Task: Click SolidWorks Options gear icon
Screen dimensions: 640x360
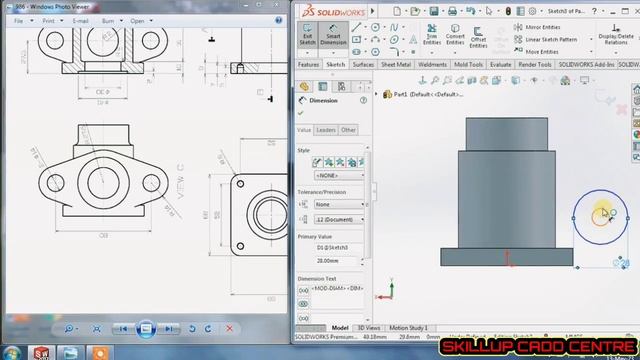Action: [532, 11]
